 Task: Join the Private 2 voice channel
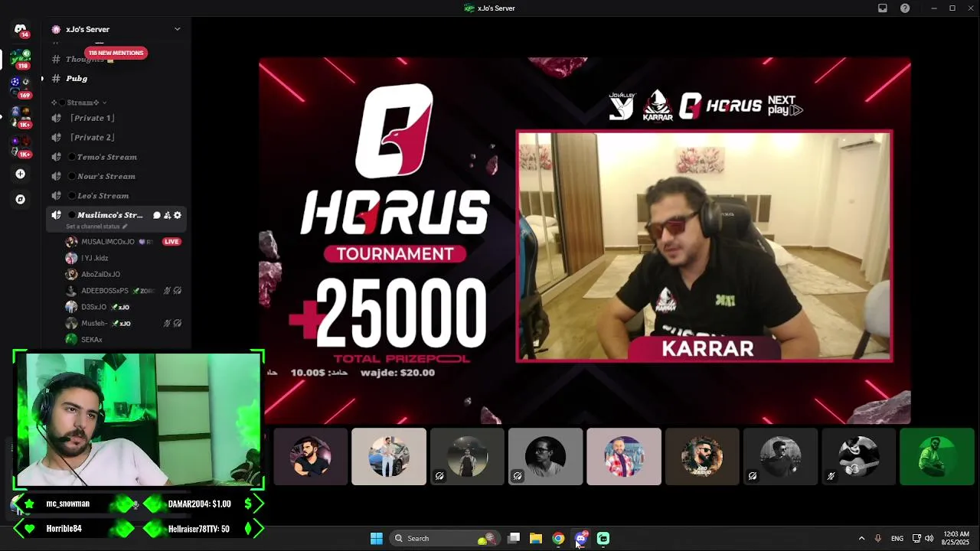[x=115, y=138]
